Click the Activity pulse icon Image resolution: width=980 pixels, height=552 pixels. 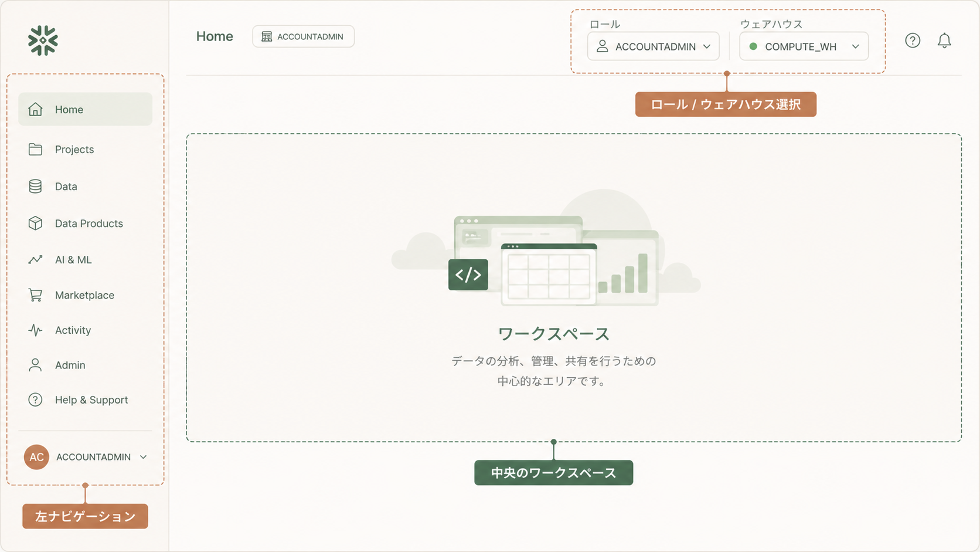click(x=35, y=330)
